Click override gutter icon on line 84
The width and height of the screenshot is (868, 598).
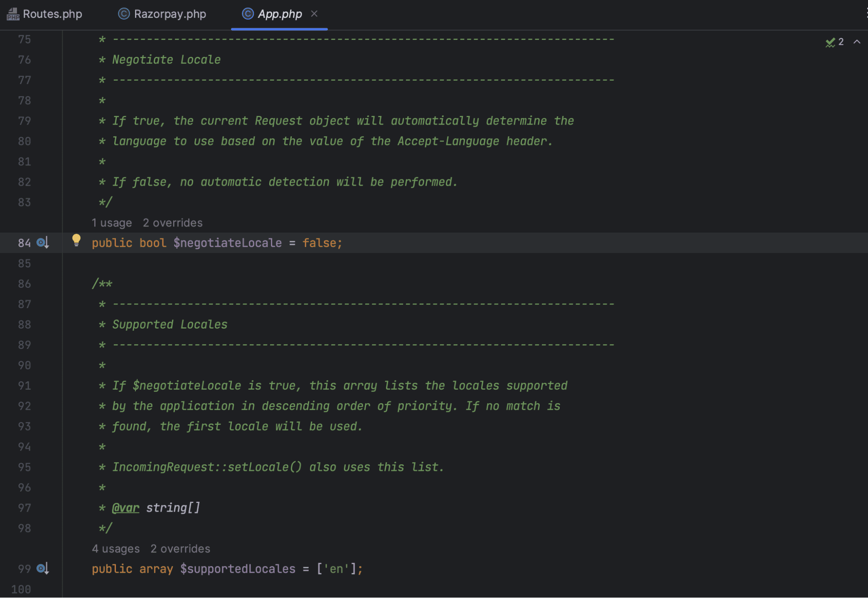pos(43,243)
